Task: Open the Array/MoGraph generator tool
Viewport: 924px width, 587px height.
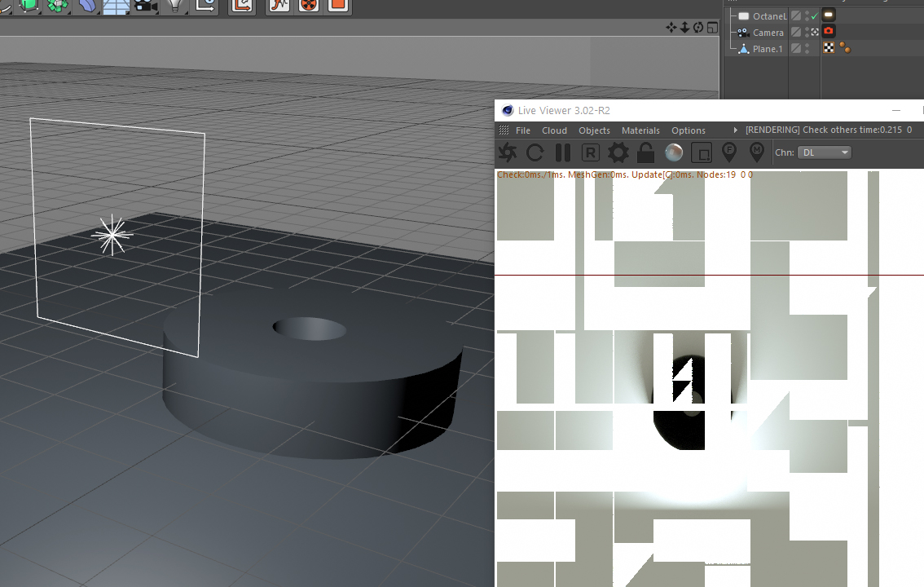Action: click(x=58, y=6)
